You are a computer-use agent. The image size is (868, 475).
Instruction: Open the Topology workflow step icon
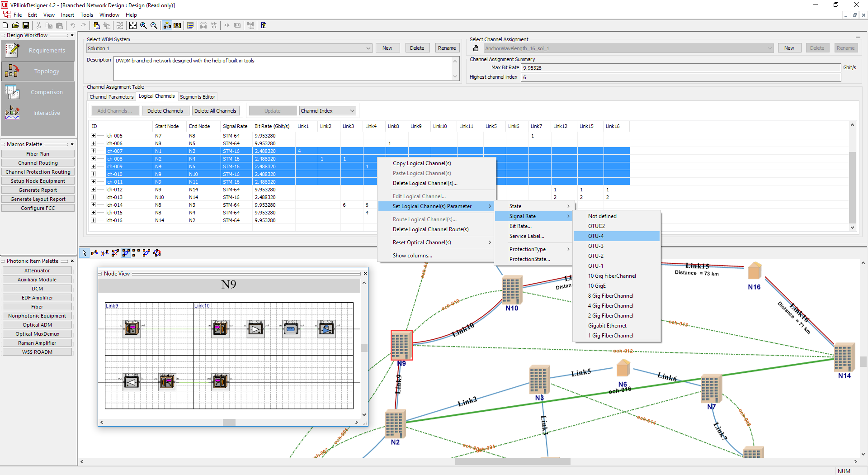12,71
